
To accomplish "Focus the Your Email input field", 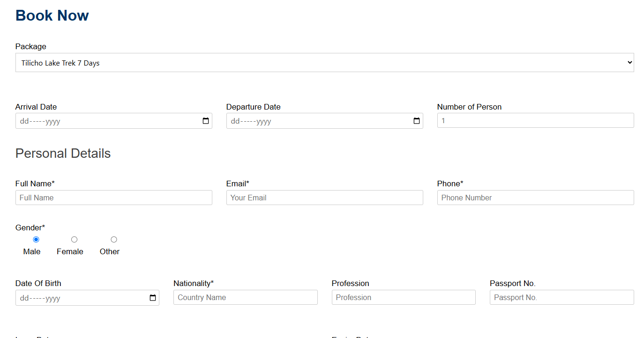I will (324, 198).
